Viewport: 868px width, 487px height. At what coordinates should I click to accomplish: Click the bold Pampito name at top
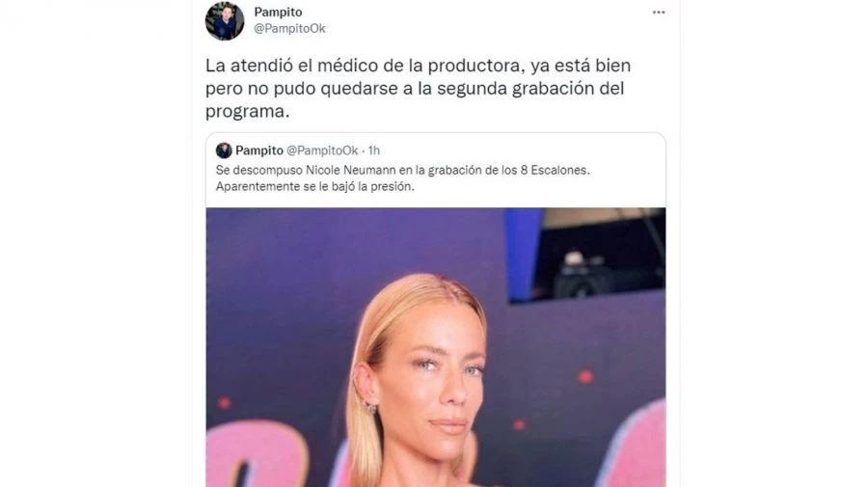pyautogui.click(x=278, y=12)
